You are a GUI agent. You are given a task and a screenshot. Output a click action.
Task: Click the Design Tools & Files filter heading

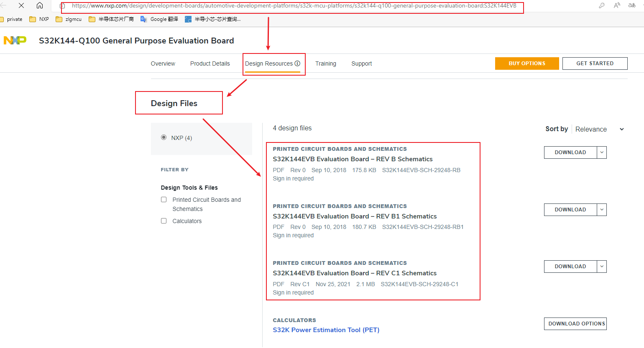tap(189, 188)
